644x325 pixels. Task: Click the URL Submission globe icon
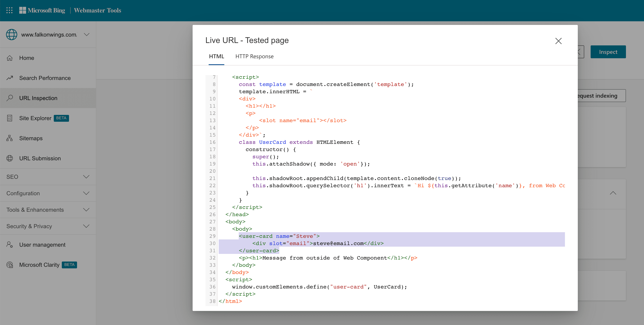[x=10, y=158]
